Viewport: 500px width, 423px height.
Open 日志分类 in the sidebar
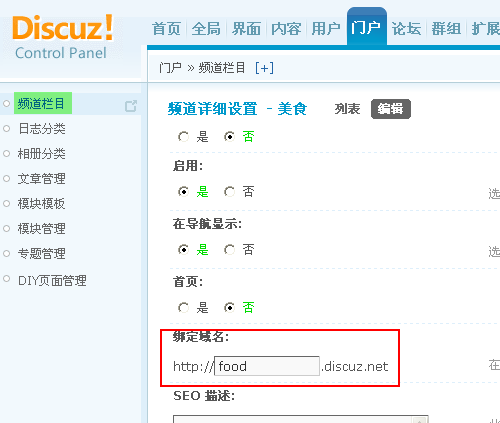(x=42, y=129)
